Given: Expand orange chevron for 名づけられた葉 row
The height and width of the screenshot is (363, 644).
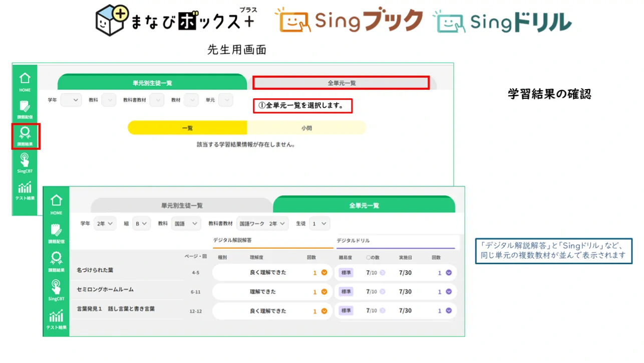Looking at the screenshot, I should 324,273.
